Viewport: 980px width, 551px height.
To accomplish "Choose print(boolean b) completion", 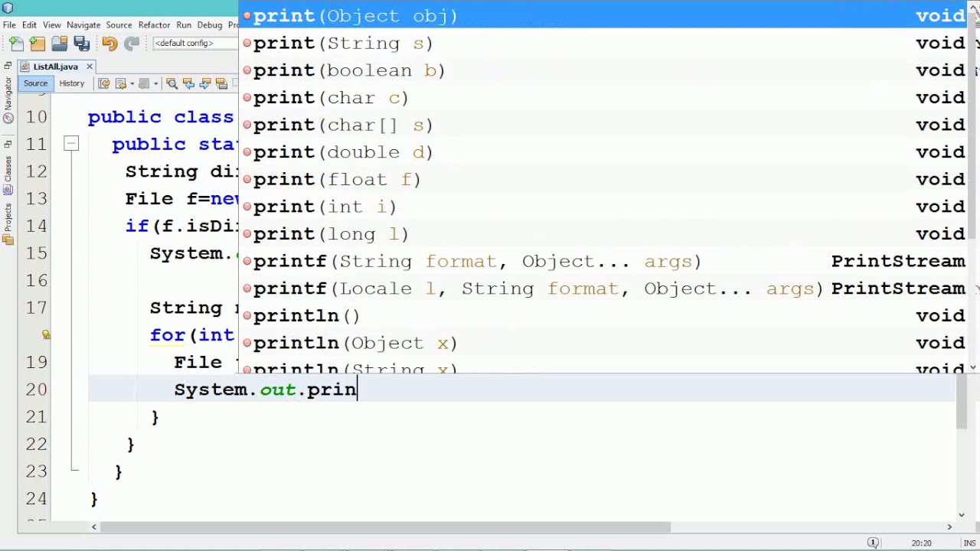I will [604, 70].
